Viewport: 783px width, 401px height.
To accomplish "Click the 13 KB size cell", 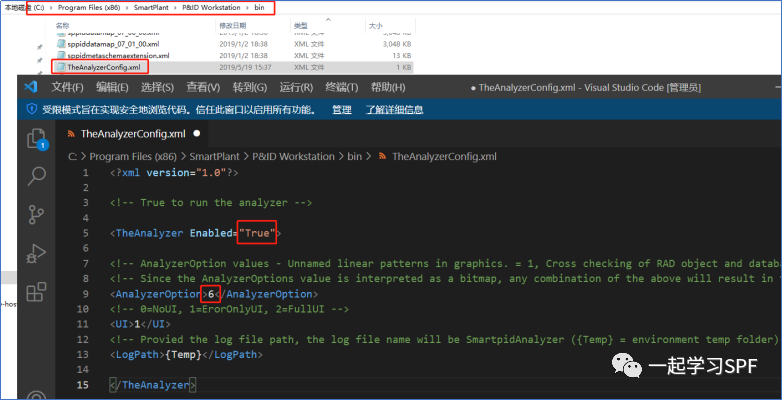I will pyautogui.click(x=401, y=55).
